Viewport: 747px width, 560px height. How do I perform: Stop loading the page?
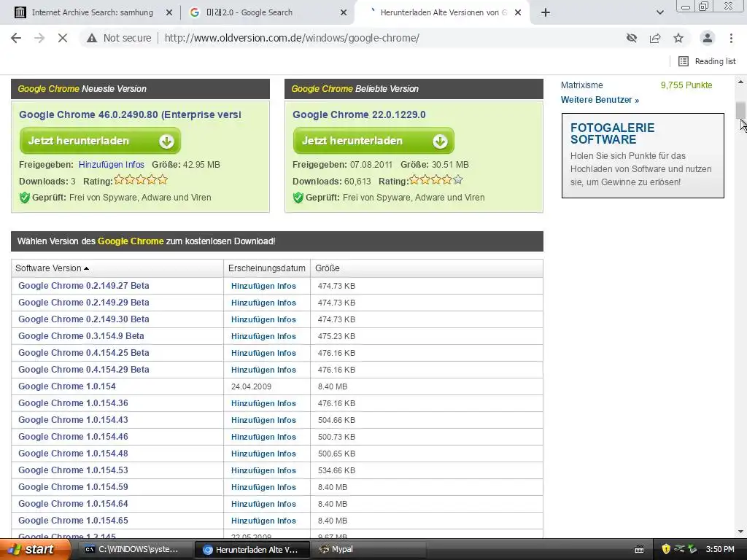pos(63,38)
